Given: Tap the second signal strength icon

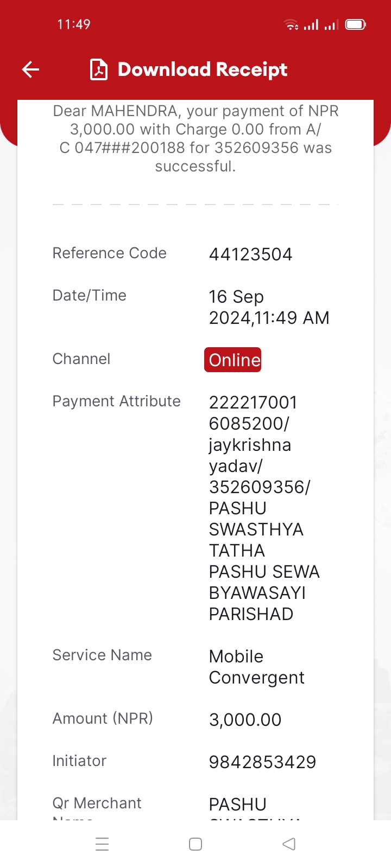Looking at the screenshot, I should pos(331,24).
